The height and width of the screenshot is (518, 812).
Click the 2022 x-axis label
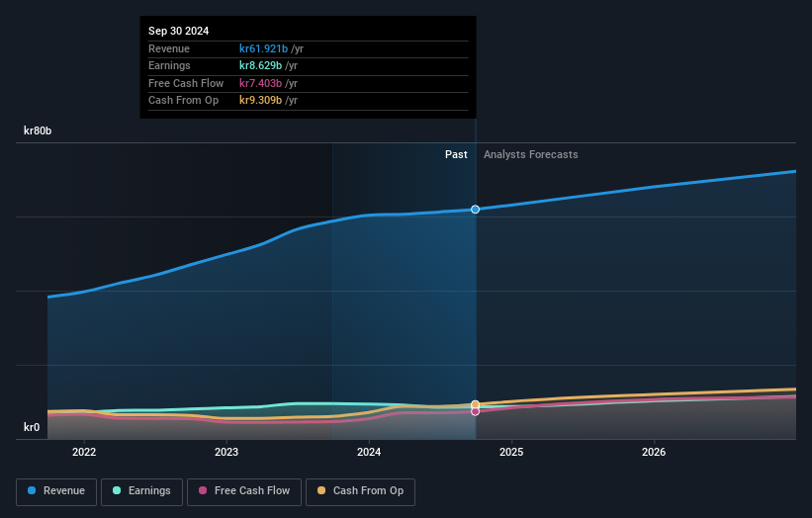84,453
